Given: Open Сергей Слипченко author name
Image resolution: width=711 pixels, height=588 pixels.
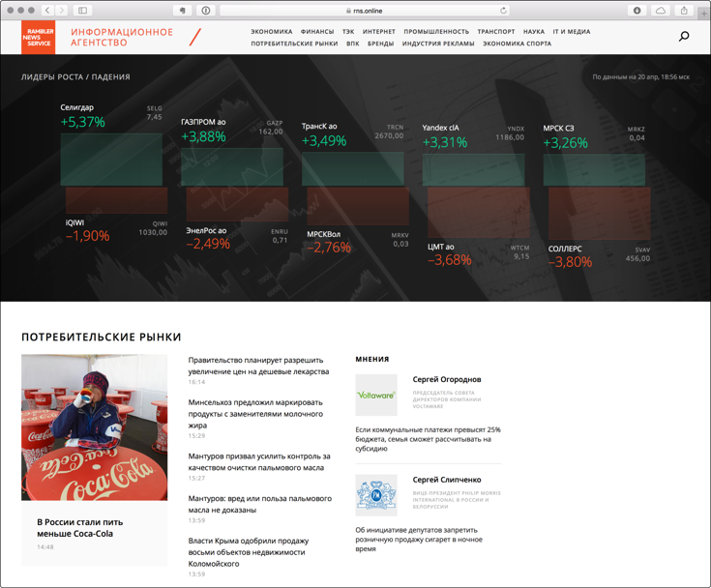Looking at the screenshot, I should coord(447,480).
